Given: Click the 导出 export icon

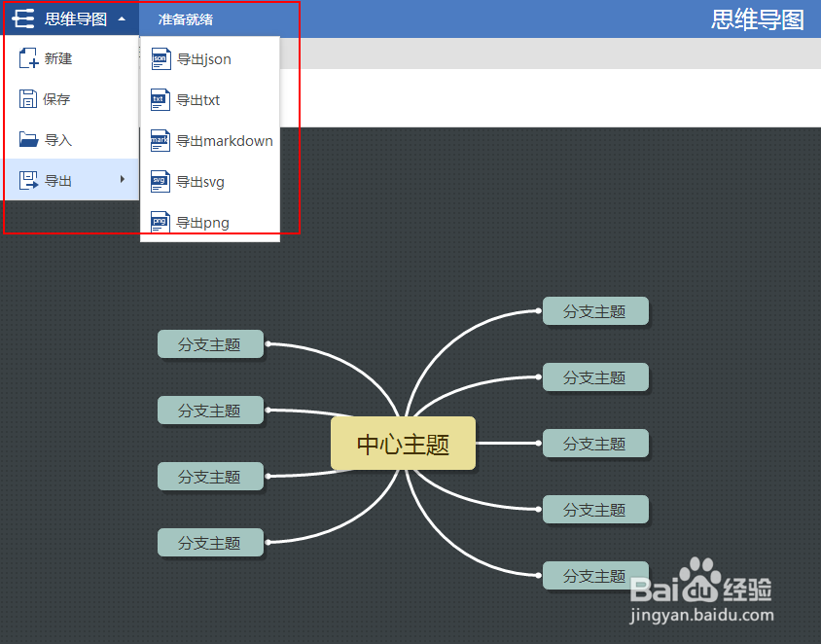Looking at the screenshot, I should pyautogui.click(x=28, y=180).
